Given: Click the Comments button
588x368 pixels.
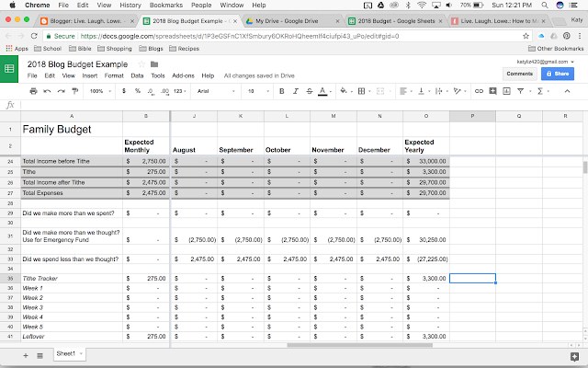Looking at the screenshot, I should coord(519,74).
